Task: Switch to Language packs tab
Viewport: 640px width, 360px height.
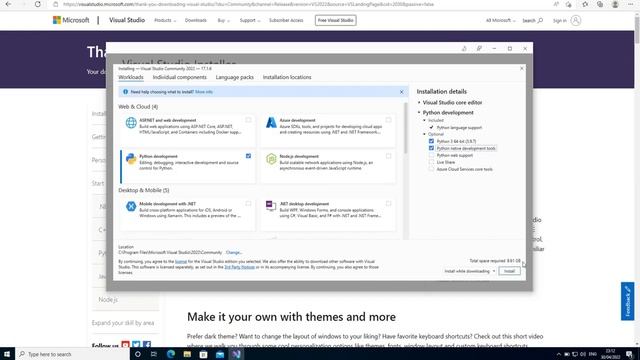Action: tap(235, 77)
